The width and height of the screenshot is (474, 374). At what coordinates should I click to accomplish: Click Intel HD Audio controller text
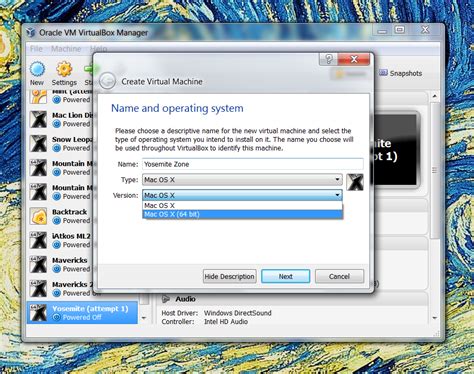226,322
